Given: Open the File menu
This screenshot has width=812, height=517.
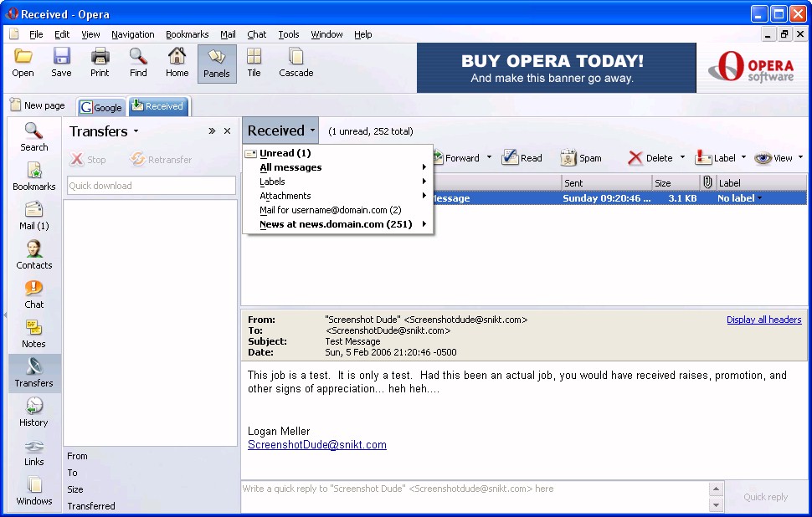Looking at the screenshot, I should coord(36,34).
